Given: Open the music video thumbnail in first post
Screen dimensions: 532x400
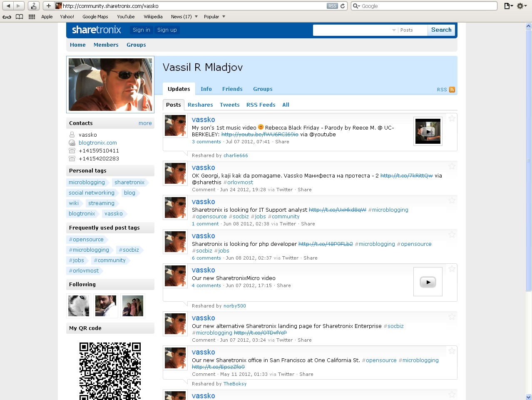Looking at the screenshot, I should point(428,131).
